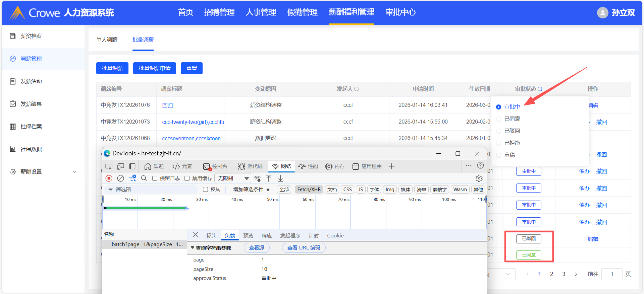This screenshot has height=294, width=644.
Task: Click the clear network log icon
Action: 120,178
